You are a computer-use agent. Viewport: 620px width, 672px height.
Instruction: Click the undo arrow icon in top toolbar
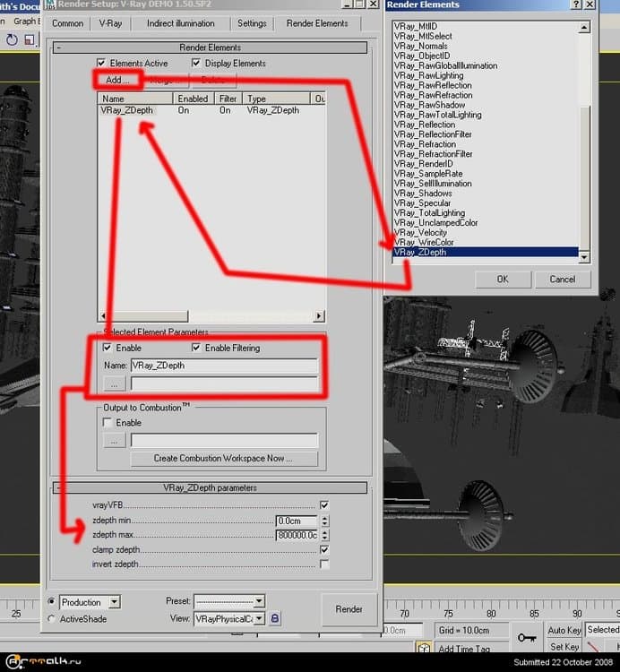(x=13, y=39)
